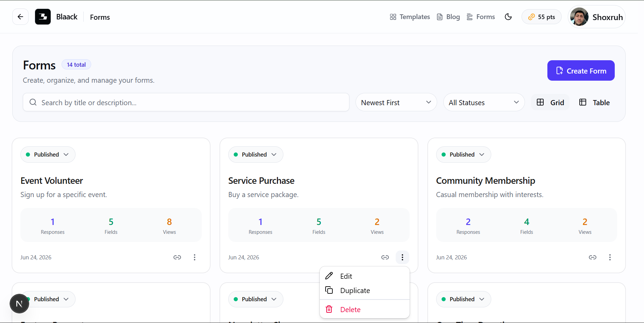This screenshot has height=323, width=644.
Task: Open the All Statuses filter dropdown
Action: point(484,102)
